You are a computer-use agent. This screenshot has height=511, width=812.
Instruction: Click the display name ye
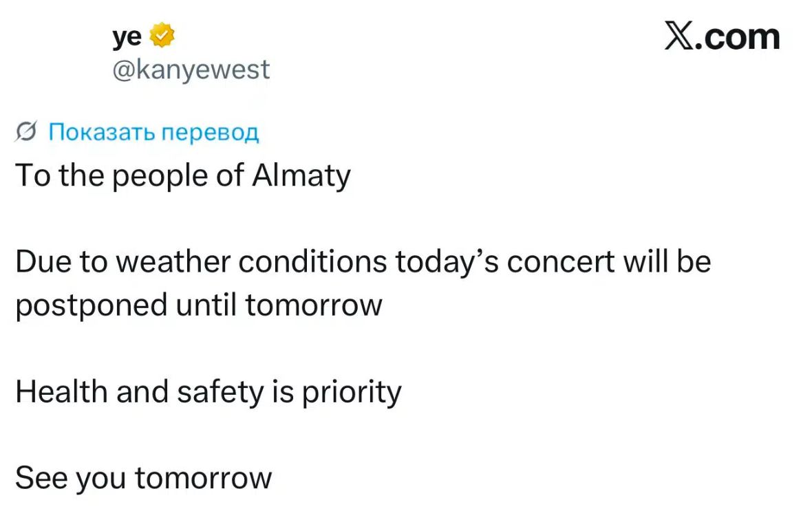pyautogui.click(x=127, y=36)
